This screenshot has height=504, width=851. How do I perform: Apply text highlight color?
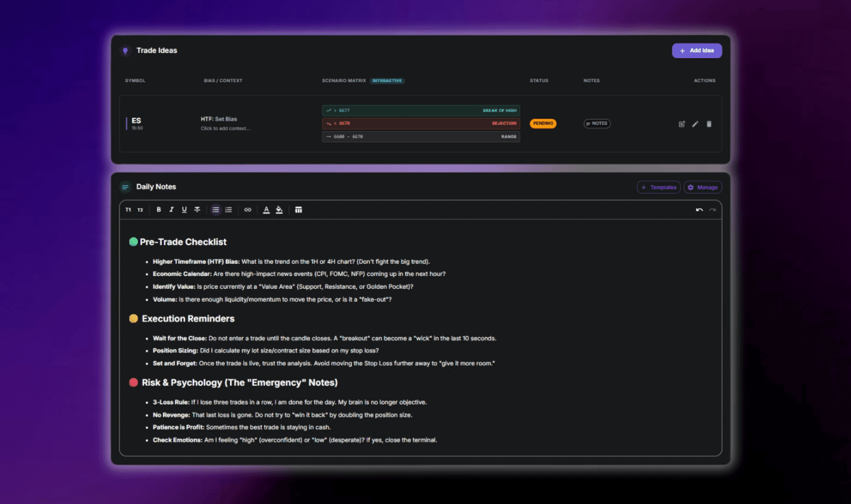point(279,210)
